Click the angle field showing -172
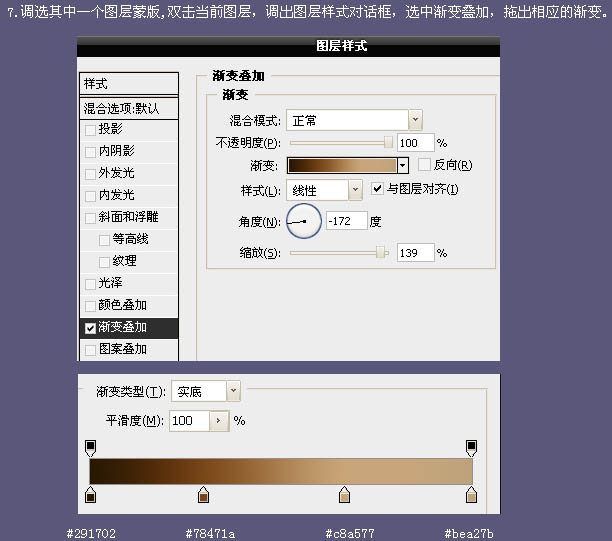 tap(347, 221)
